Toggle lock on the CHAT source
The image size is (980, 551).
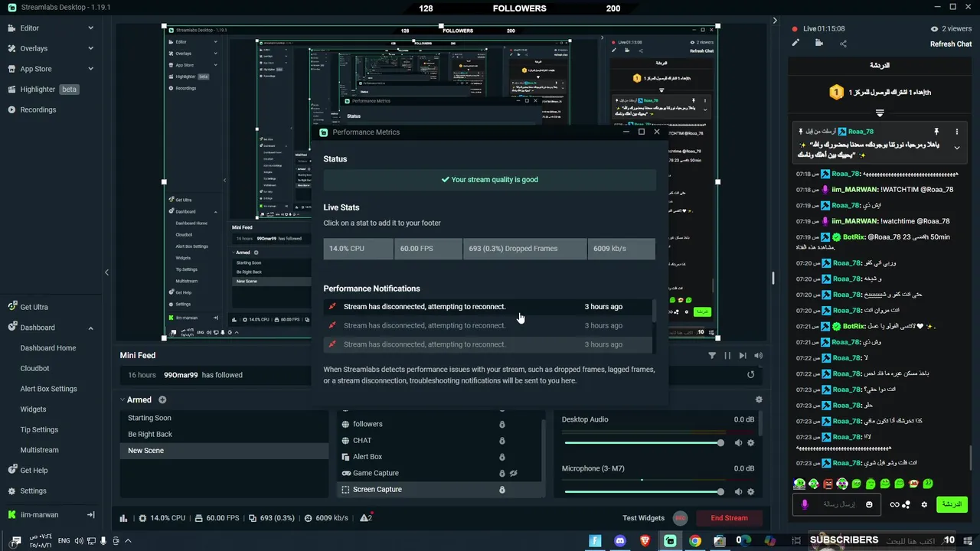tap(502, 440)
